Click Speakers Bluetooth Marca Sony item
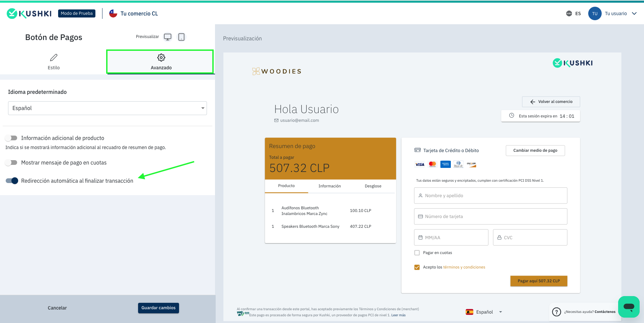The height and width of the screenshot is (323, 644). point(310,226)
